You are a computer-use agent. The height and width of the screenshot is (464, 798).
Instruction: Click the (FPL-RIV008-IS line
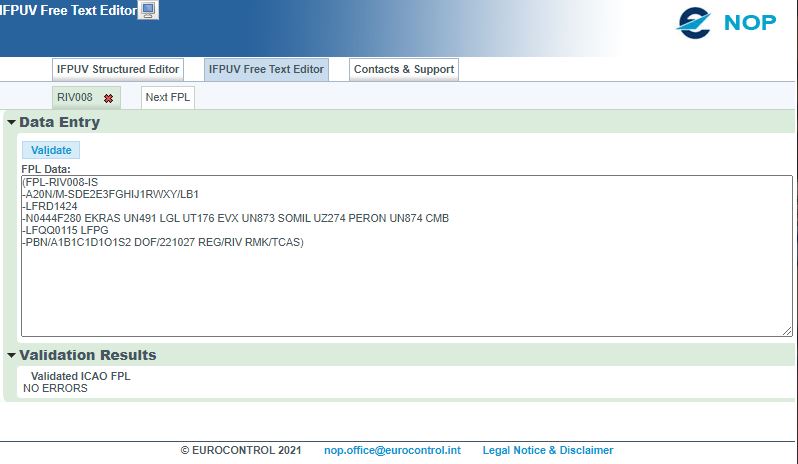(60, 182)
